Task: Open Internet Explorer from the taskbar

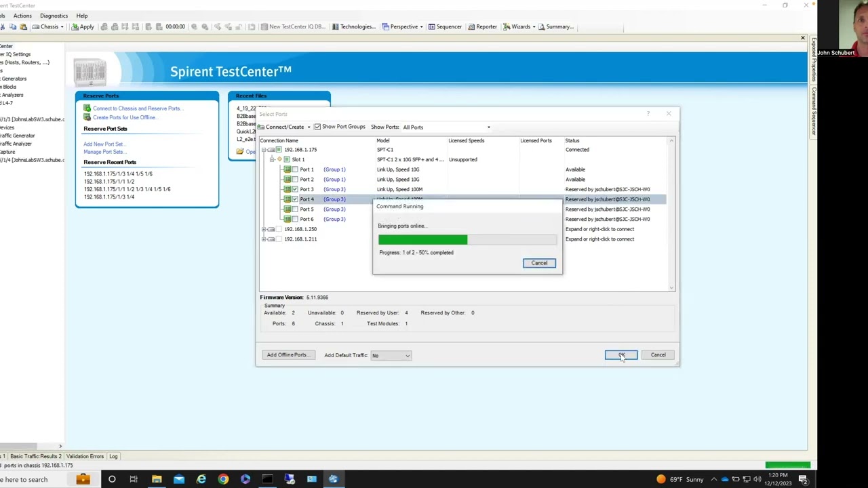Action: point(201,480)
